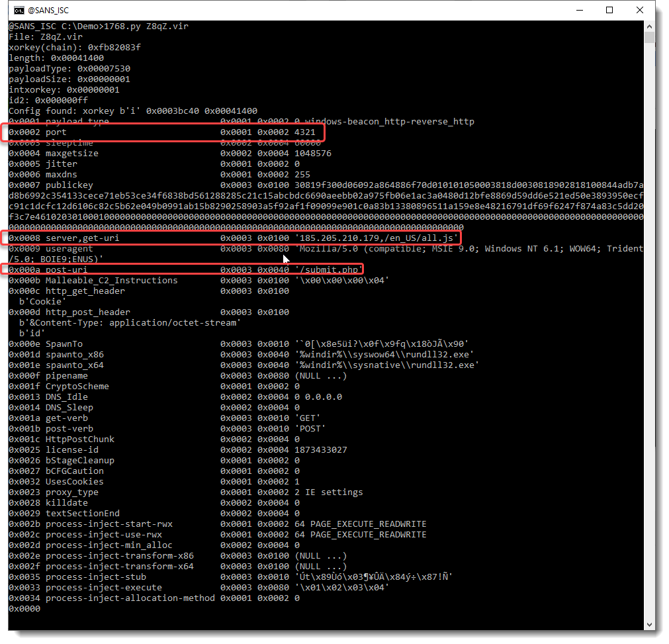Click the length value 0x00041400

[x=77, y=58]
